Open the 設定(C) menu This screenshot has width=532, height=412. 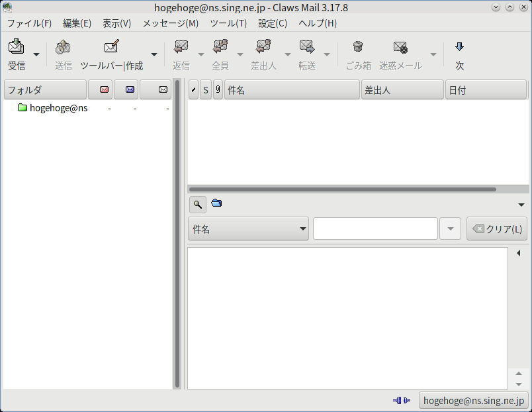pos(273,23)
